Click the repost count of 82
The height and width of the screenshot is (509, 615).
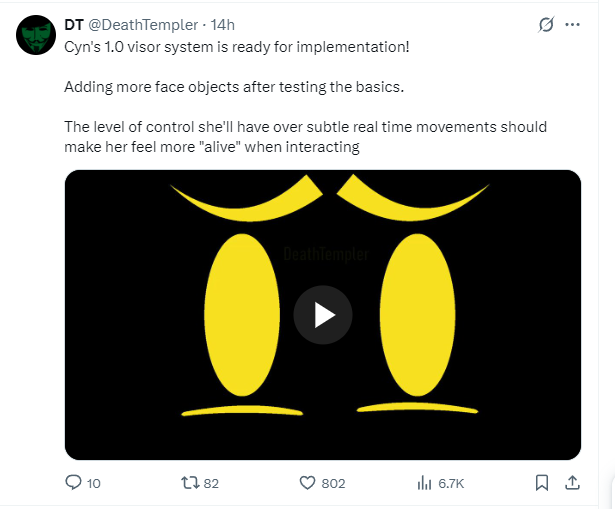click(x=211, y=484)
